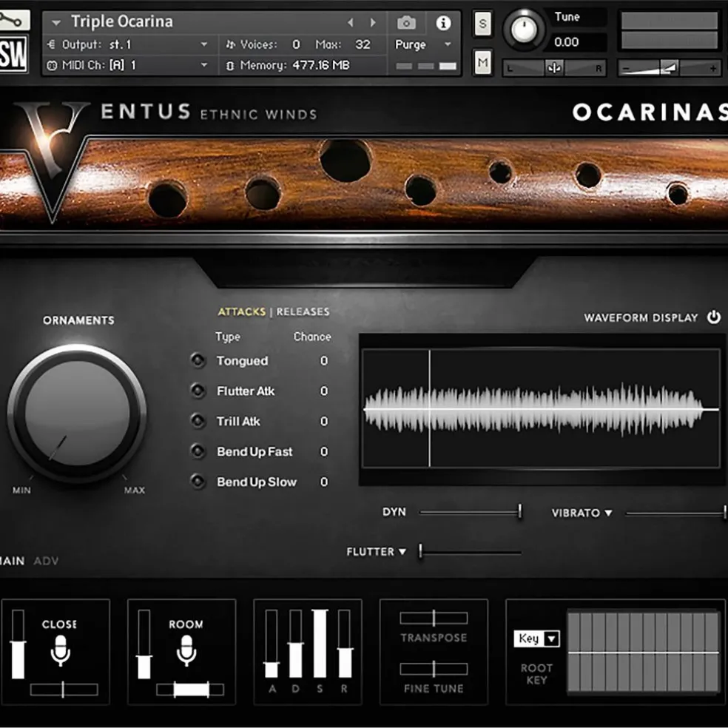
Task: Open the instrument info icon
Action: [x=443, y=22]
